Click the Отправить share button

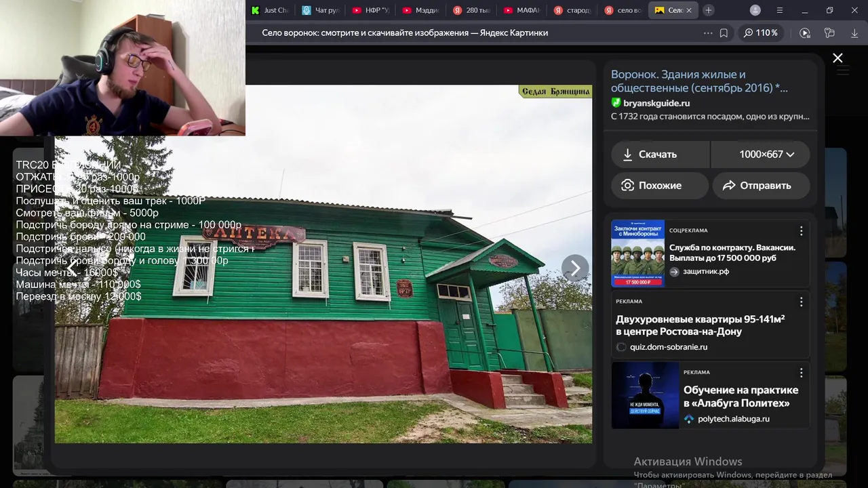(761, 185)
